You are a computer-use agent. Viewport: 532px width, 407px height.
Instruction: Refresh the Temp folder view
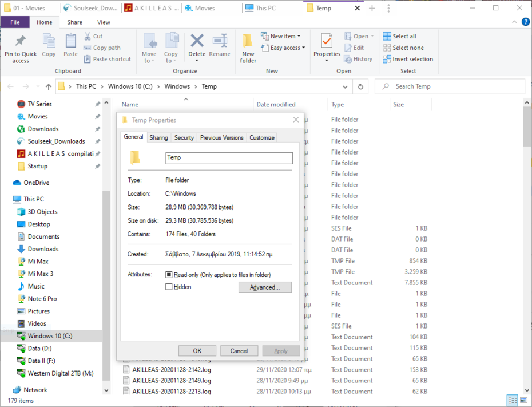360,86
